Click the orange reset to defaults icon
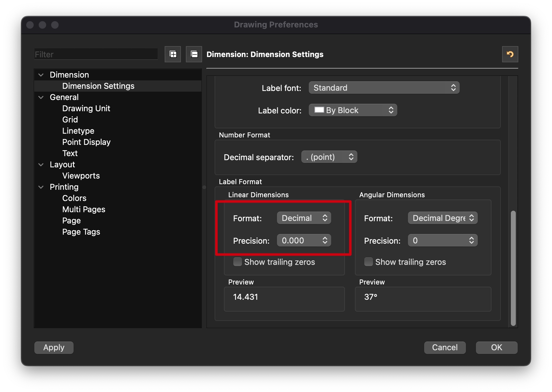The width and height of the screenshot is (552, 392). 510,54
